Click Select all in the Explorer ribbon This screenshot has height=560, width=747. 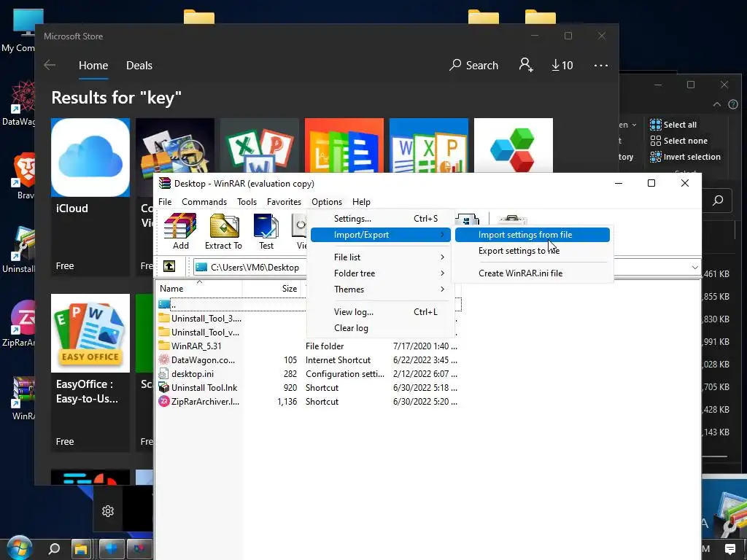[x=673, y=125]
